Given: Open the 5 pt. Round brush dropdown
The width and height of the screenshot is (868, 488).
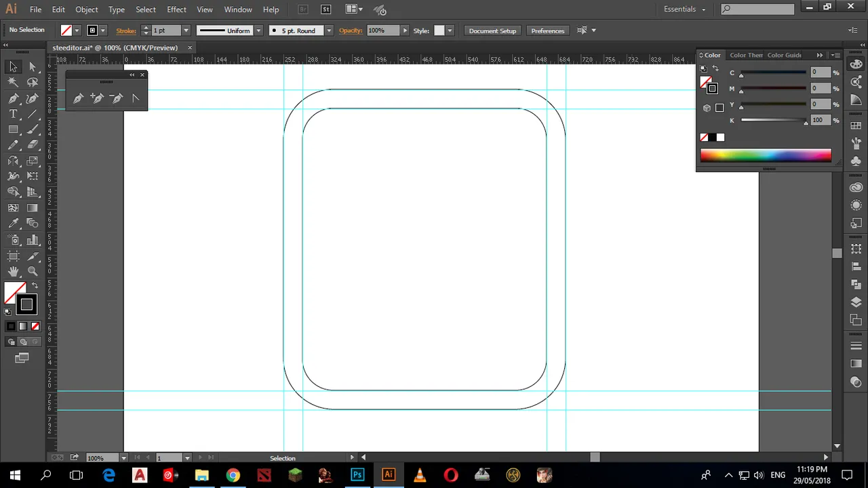Looking at the screenshot, I should [x=329, y=30].
